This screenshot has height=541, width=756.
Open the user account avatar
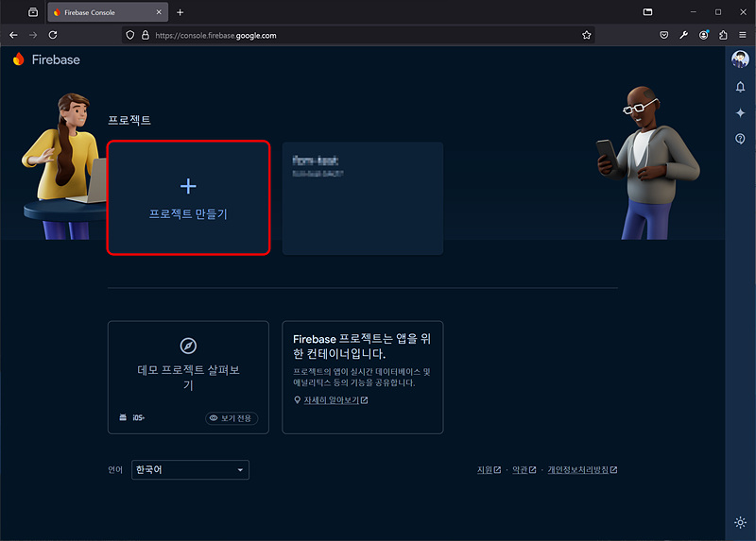[740, 59]
